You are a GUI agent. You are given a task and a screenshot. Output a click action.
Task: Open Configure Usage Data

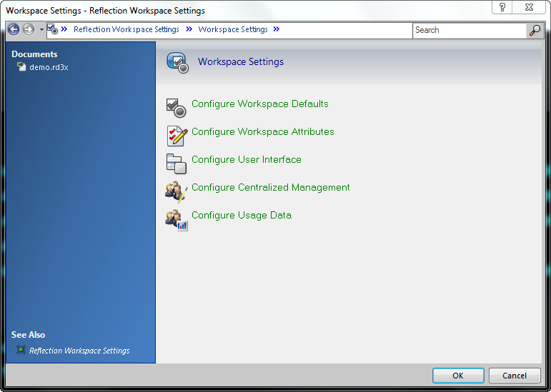[x=242, y=215]
